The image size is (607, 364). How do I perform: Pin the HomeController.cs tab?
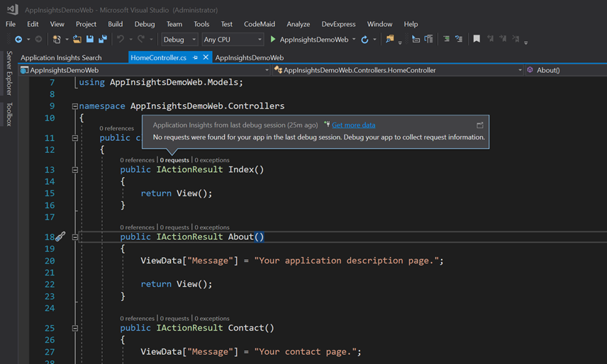pos(195,57)
